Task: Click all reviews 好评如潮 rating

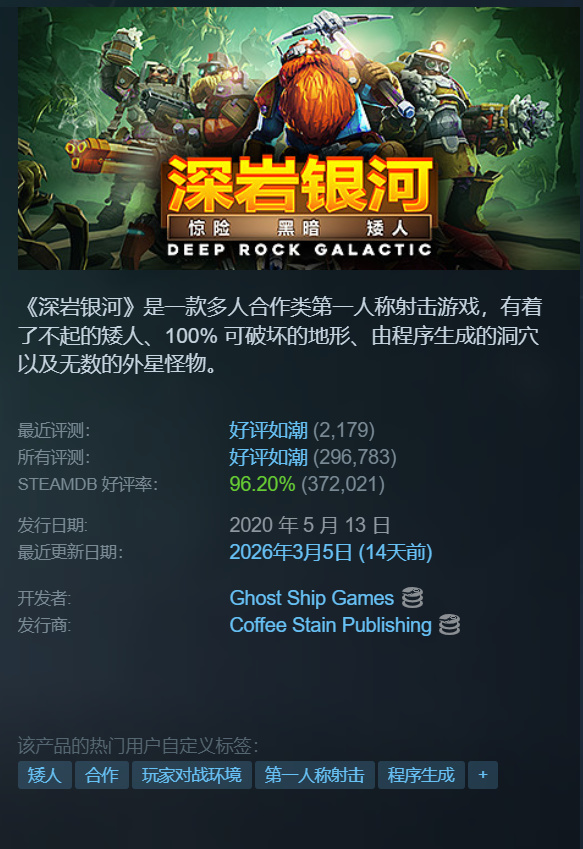Action: [268, 458]
